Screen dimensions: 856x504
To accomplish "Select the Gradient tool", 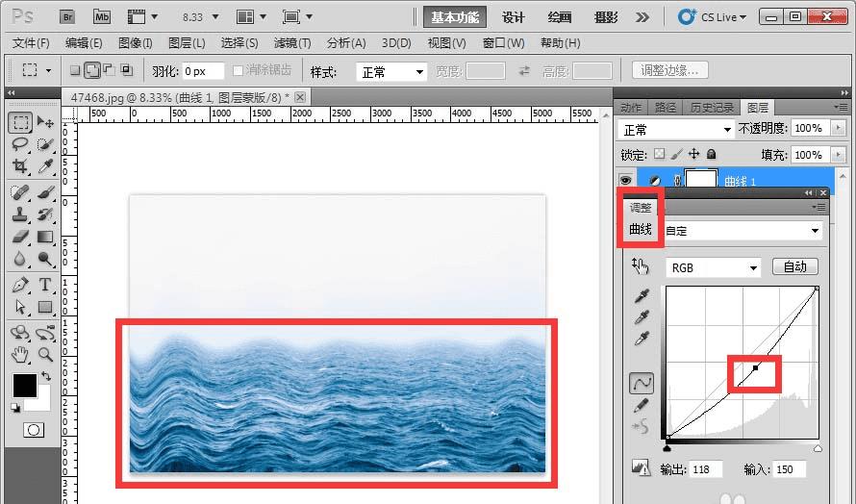I will coord(45,237).
